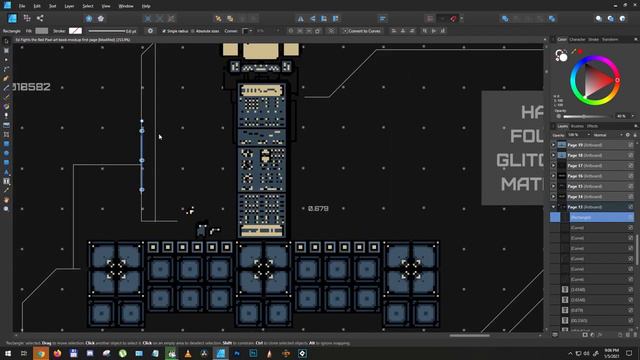Toggle visibility of Page 17 artboard

[631, 166]
